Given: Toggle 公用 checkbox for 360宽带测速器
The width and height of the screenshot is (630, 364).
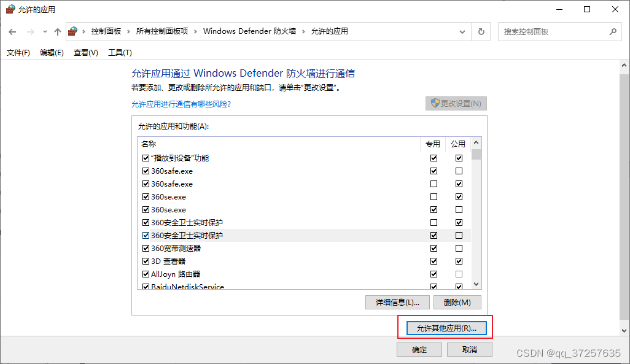Looking at the screenshot, I should coord(459,248).
